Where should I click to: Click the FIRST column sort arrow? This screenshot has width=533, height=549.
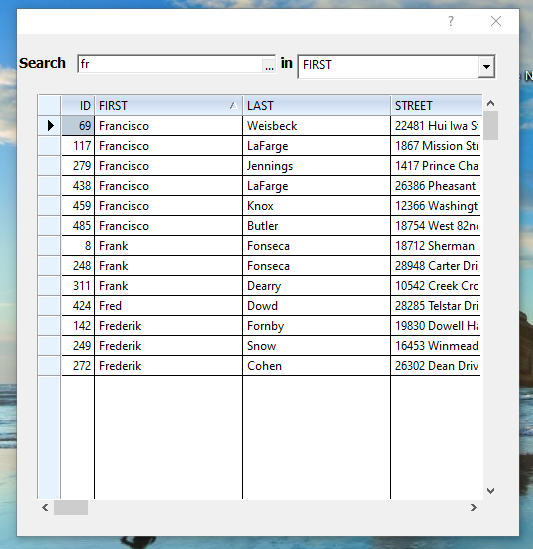[x=234, y=105]
